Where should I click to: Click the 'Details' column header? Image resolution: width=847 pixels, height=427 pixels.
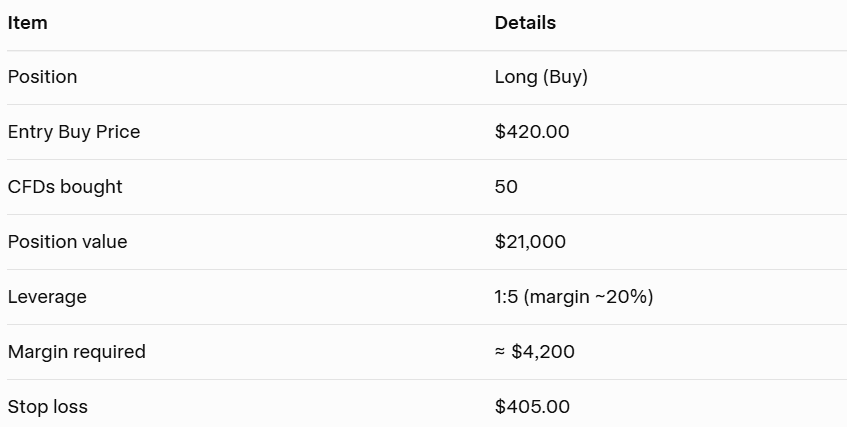[525, 23]
